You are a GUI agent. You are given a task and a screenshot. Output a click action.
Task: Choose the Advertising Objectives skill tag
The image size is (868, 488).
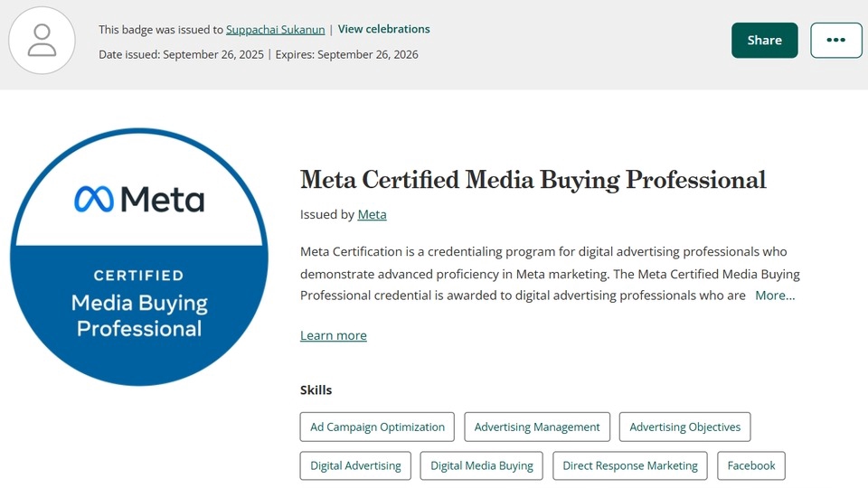tap(684, 427)
